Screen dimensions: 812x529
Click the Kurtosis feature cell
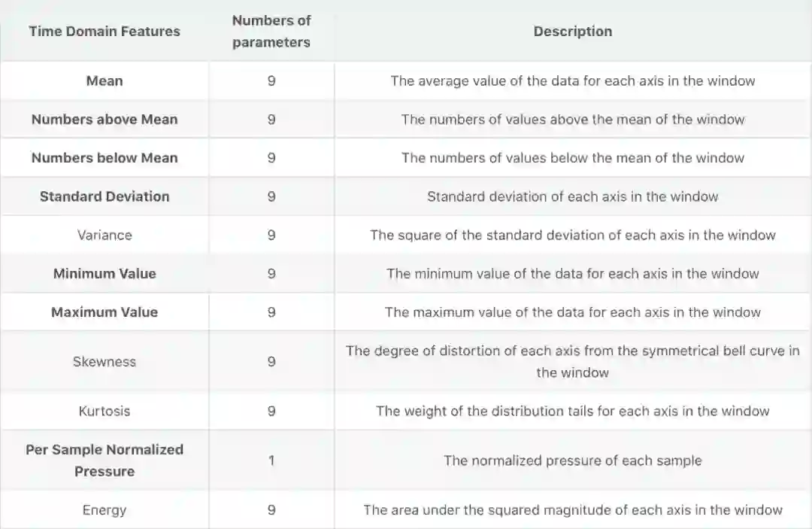click(105, 411)
